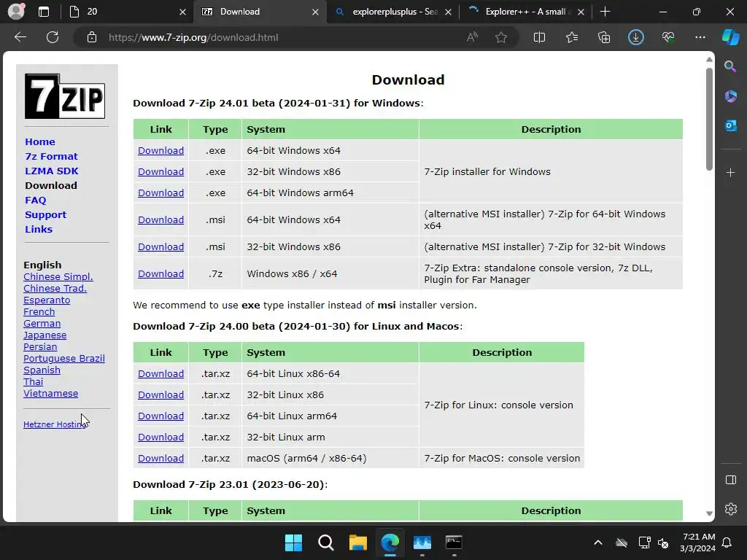Close the Download tab

[315, 12]
